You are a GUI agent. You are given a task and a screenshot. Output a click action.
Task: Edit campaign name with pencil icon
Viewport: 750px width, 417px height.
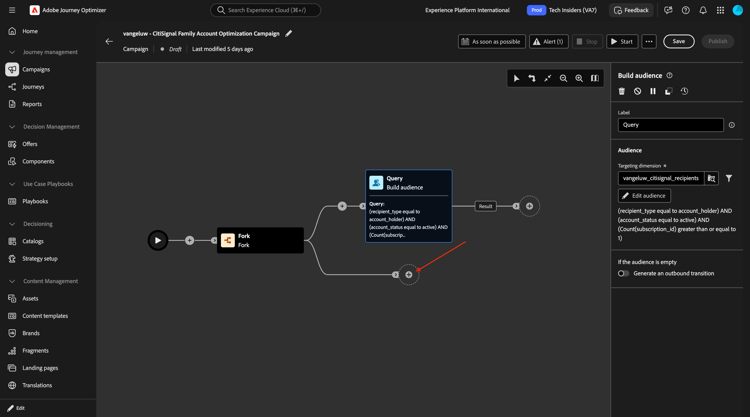[x=288, y=33]
